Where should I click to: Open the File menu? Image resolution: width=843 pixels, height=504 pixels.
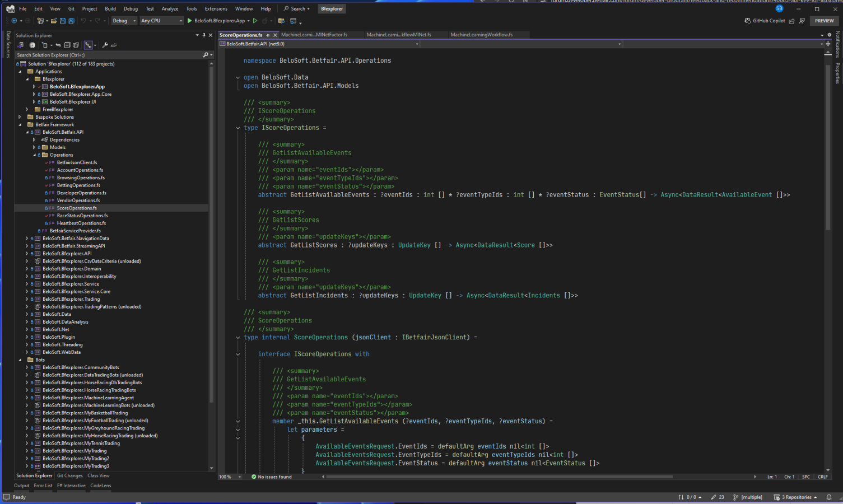click(22, 8)
